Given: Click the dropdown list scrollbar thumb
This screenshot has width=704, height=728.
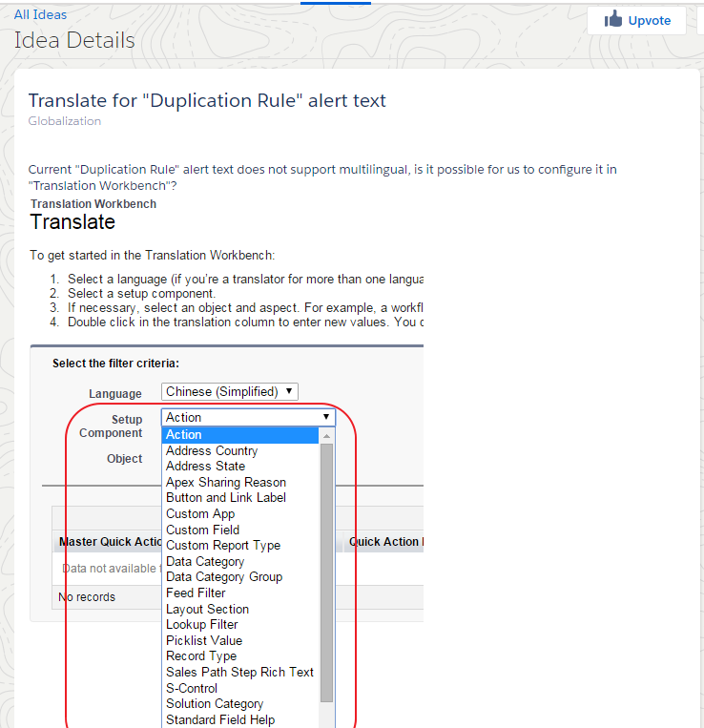Looking at the screenshot, I should [x=326, y=572].
